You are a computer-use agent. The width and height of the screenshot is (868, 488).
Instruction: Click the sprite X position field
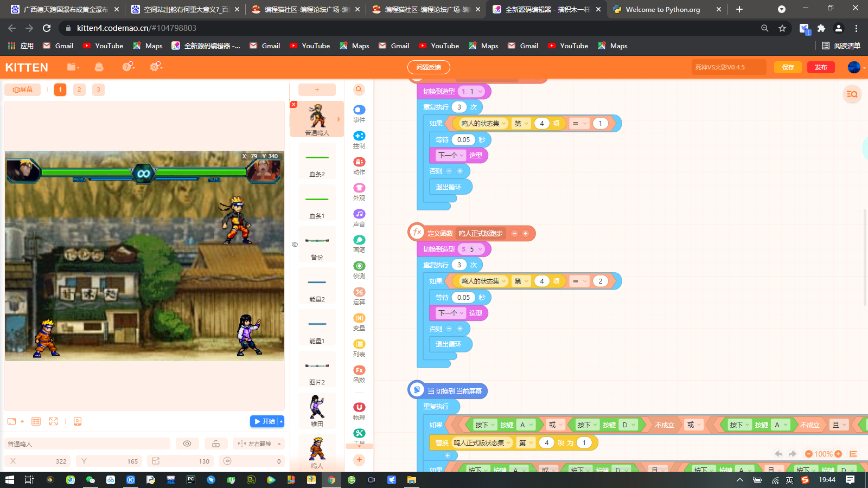point(37,461)
